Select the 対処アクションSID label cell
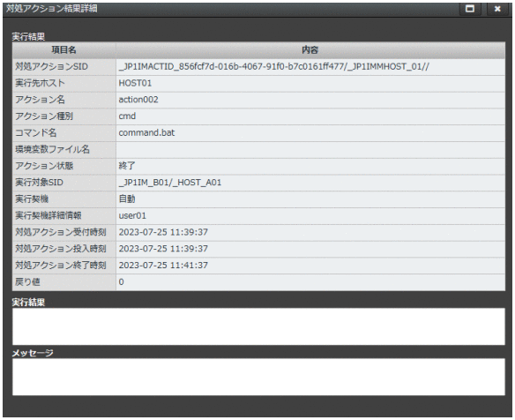Viewport: 515px width, 420px height. click(x=64, y=67)
